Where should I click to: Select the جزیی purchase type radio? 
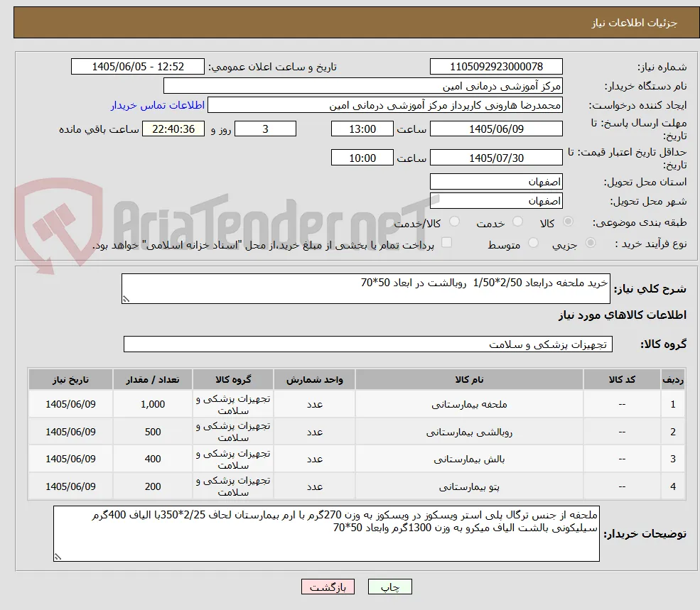(x=591, y=243)
